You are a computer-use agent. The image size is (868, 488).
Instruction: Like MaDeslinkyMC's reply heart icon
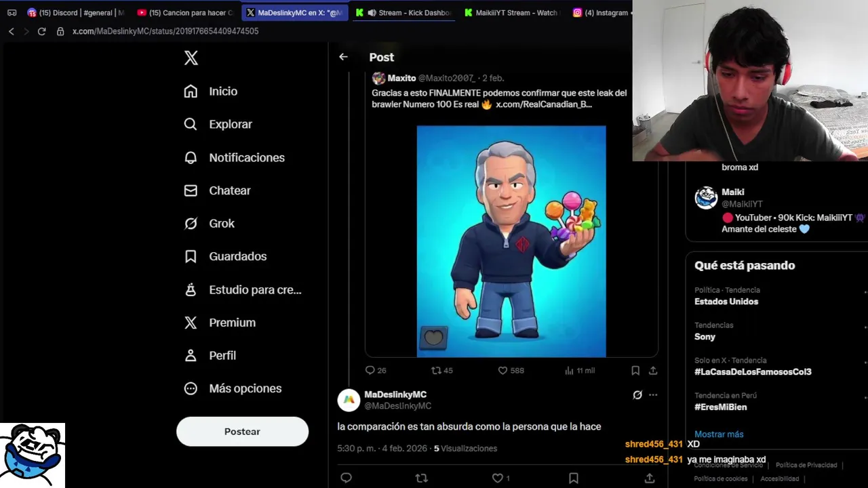point(498,478)
